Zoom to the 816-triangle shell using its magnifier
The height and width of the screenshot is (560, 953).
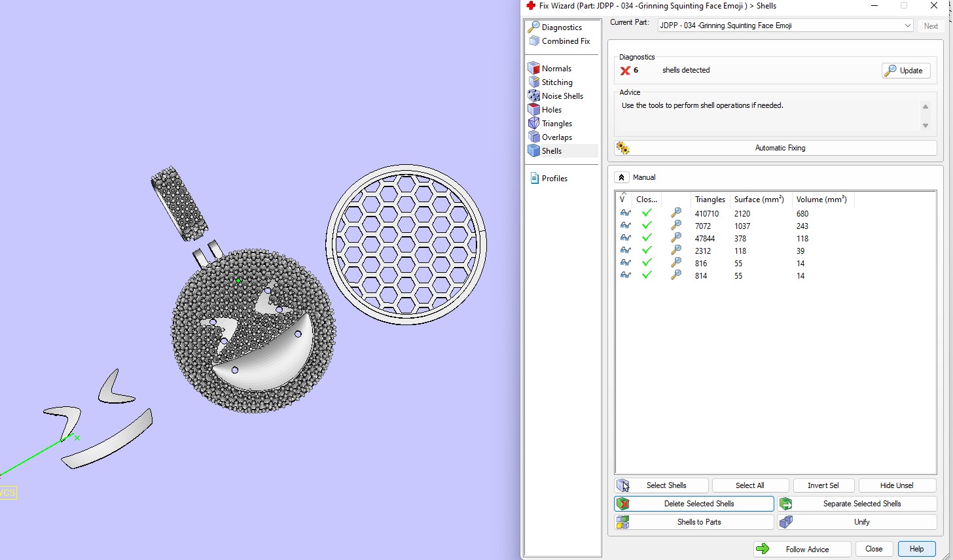(676, 263)
